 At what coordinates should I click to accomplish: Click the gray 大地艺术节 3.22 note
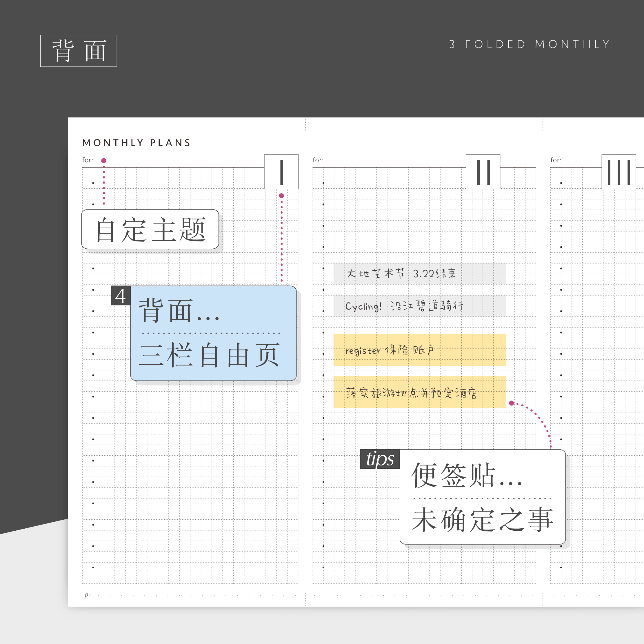coord(419,274)
